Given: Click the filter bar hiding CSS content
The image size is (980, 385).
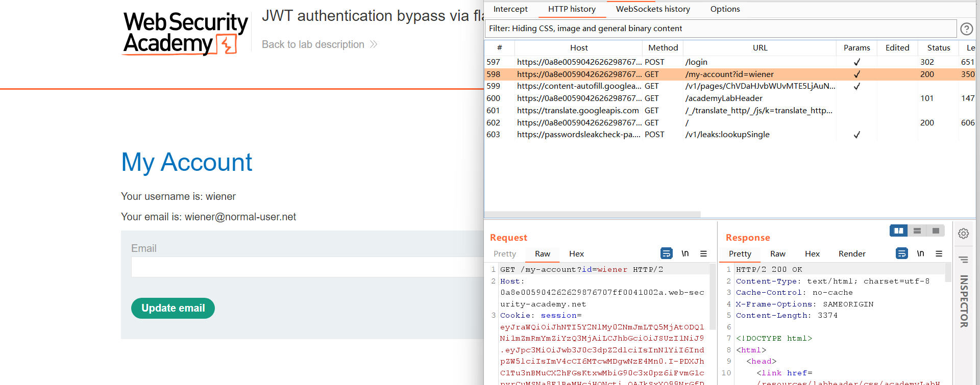Looking at the screenshot, I should [720, 29].
